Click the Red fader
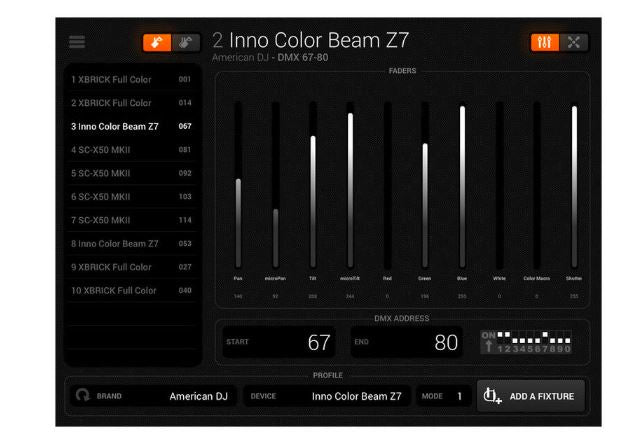Screen dimensions: 643x441 (x=388, y=185)
